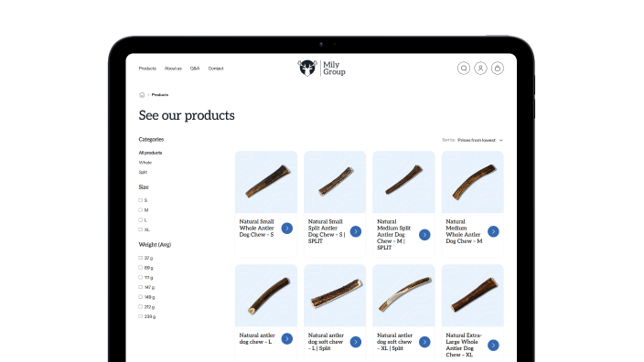Enable the 147 g weight filter
Screen dimensions: 644x362
tap(141, 287)
